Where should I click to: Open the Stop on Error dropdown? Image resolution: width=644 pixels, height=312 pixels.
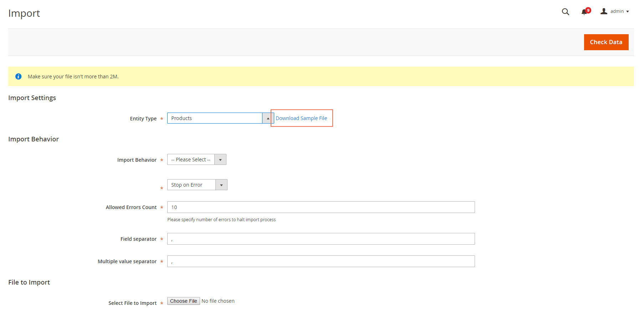pos(197,185)
